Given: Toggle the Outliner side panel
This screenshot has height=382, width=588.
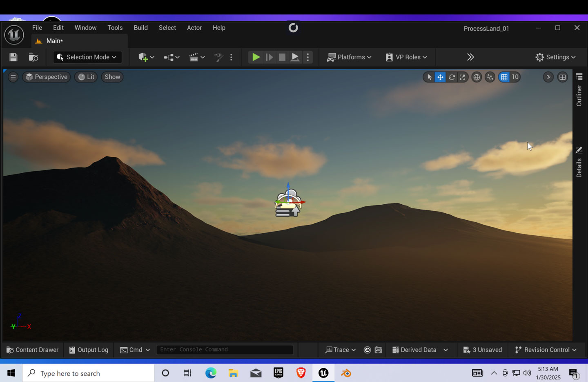Looking at the screenshot, I should (579, 90).
